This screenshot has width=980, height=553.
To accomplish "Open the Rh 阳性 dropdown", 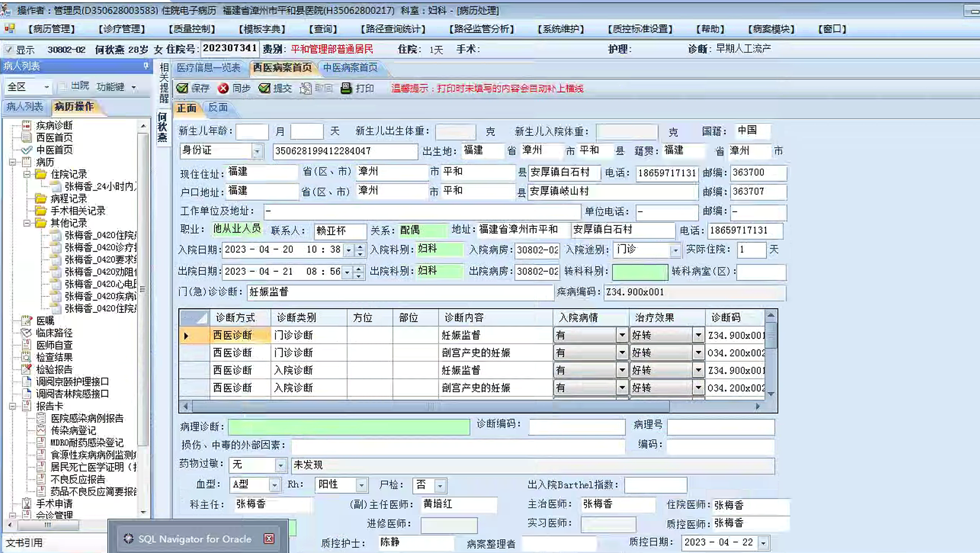I will [361, 485].
